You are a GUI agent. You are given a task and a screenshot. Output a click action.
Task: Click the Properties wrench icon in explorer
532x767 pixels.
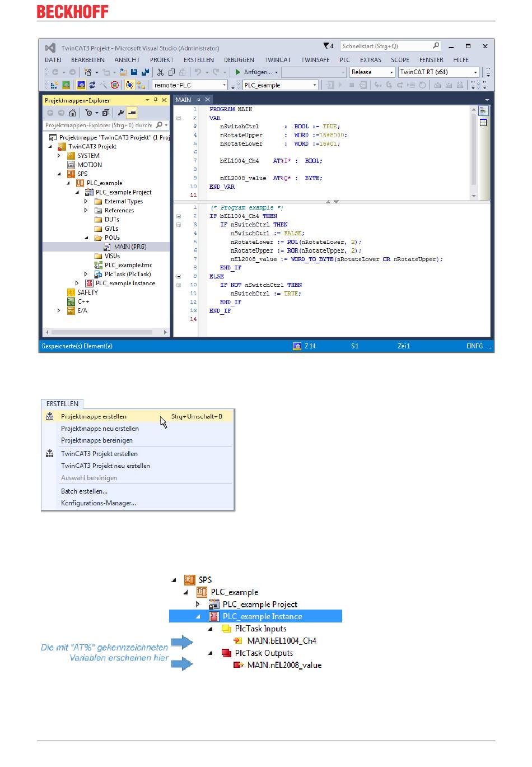pos(120,113)
